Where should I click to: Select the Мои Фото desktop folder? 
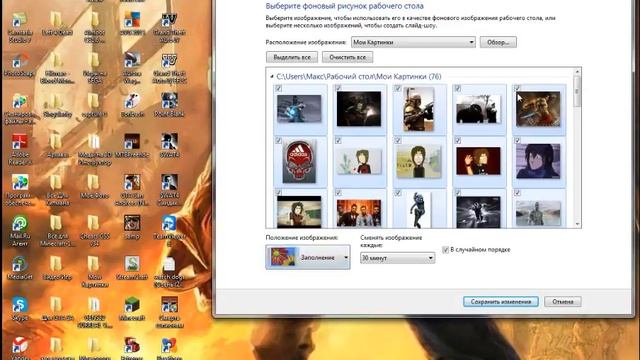coord(94,187)
